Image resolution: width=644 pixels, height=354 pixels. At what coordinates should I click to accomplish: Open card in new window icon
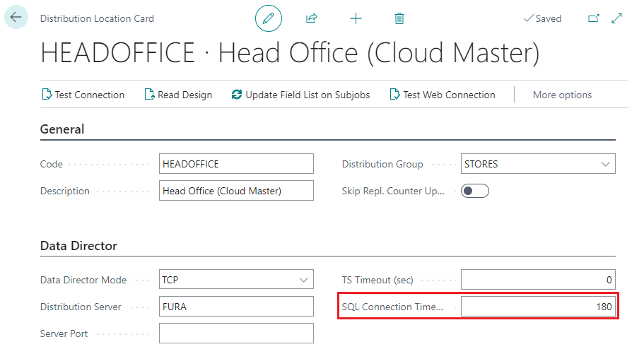(x=593, y=18)
